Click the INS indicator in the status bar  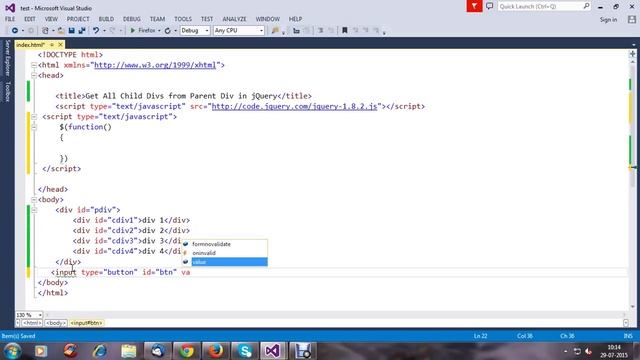point(628,336)
